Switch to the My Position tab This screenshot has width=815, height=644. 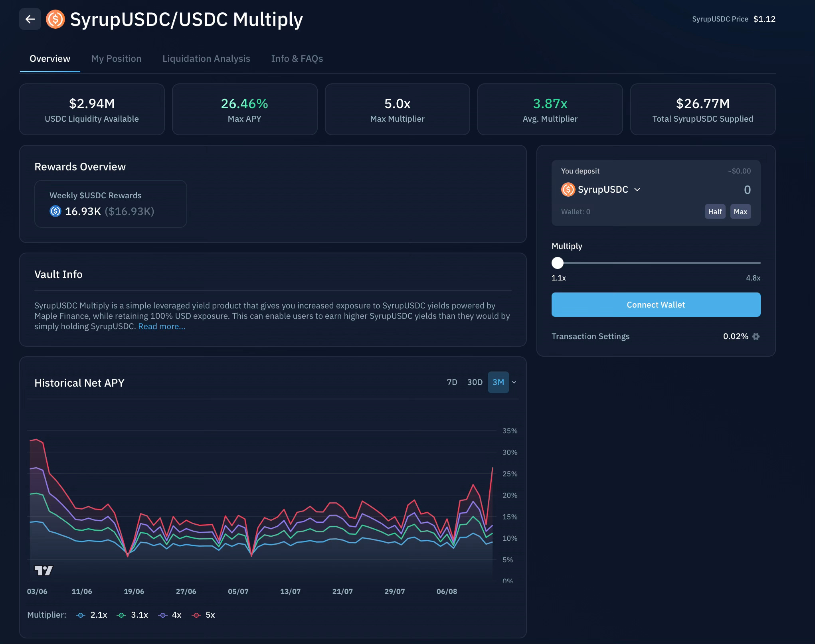pos(116,59)
